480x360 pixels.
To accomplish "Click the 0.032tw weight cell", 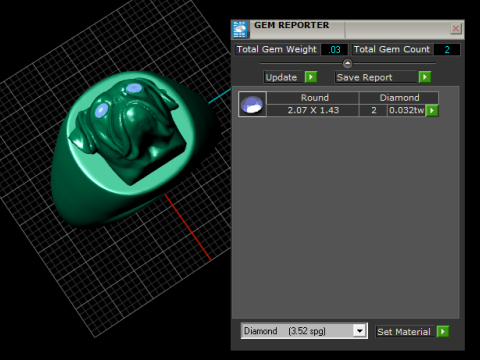I will (407, 110).
